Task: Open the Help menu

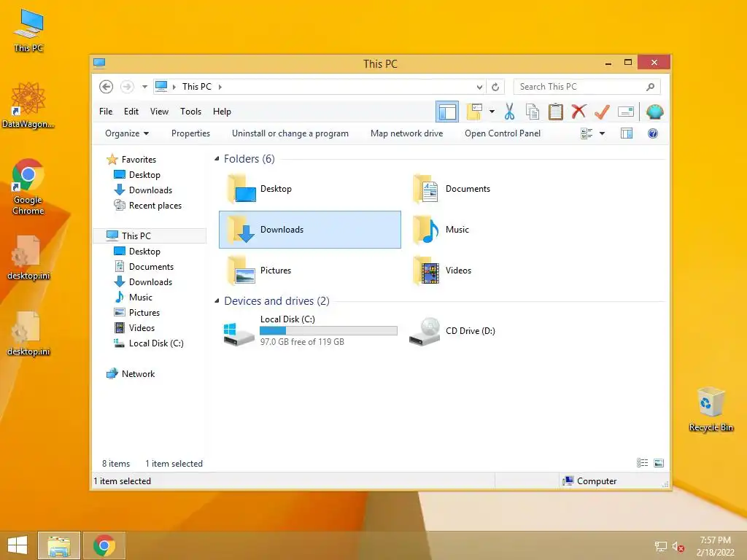Action: 222,112
